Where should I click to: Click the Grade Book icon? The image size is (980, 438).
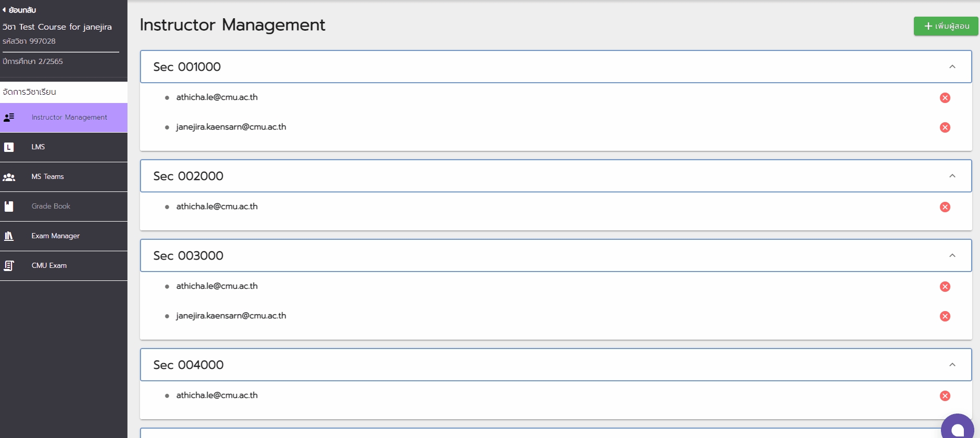(x=9, y=207)
